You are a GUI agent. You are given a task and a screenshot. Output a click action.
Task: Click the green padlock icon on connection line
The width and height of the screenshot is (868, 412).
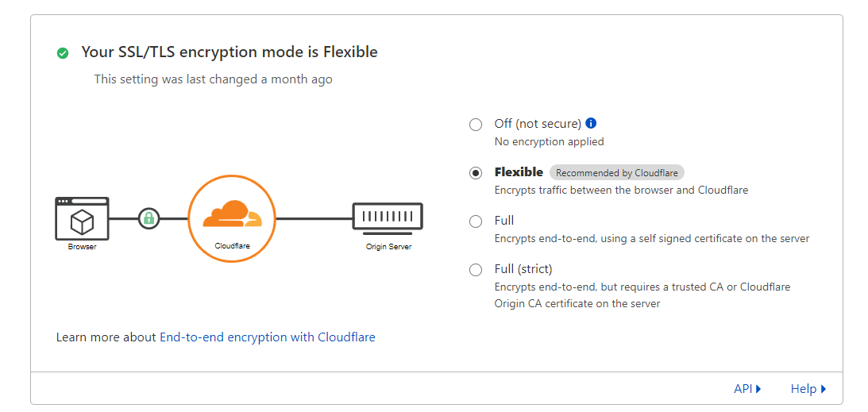pyautogui.click(x=149, y=218)
